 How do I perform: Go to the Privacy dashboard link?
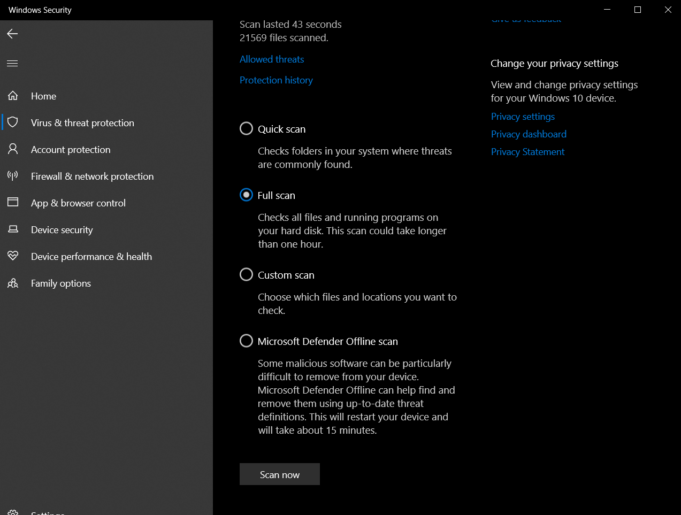[x=528, y=134]
